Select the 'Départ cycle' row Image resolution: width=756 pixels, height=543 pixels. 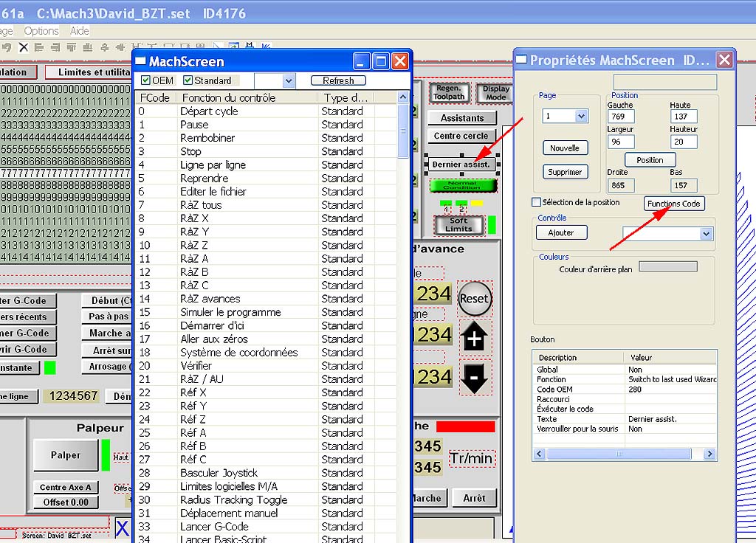click(266, 111)
